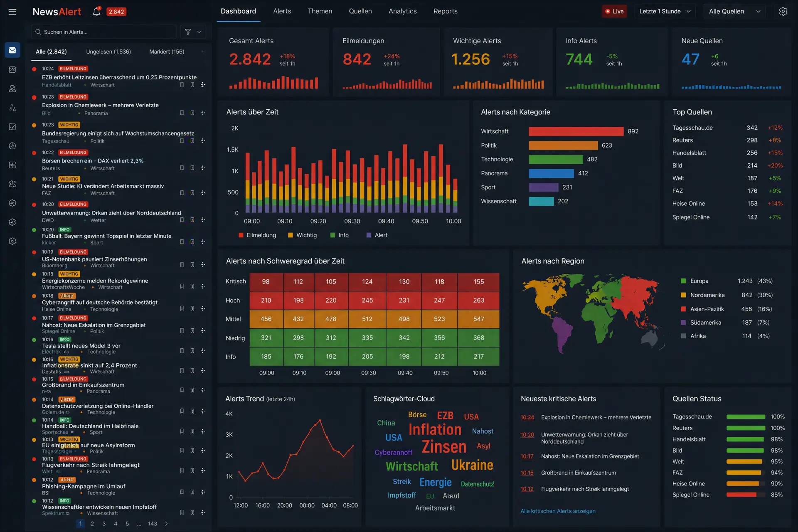Click the Suchen in Alerts search field
The width and height of the screenshot is (798, 532).
[x=104, y=32]
